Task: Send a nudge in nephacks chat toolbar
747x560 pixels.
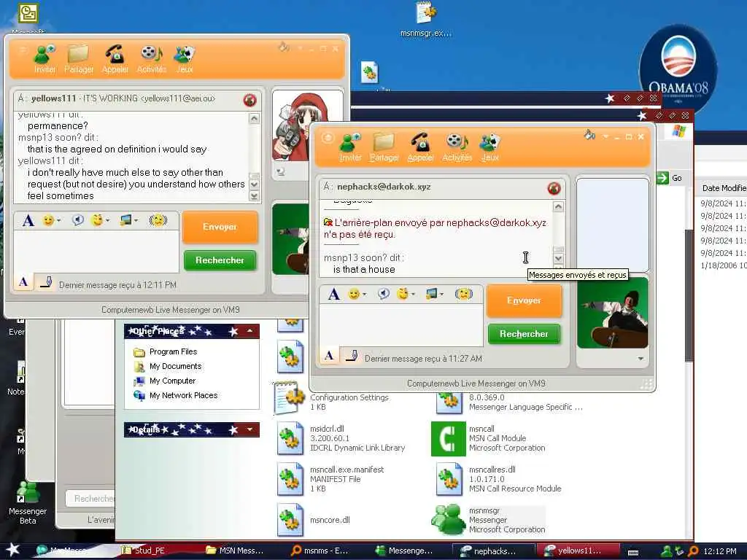Action: (x=463, y=295)
